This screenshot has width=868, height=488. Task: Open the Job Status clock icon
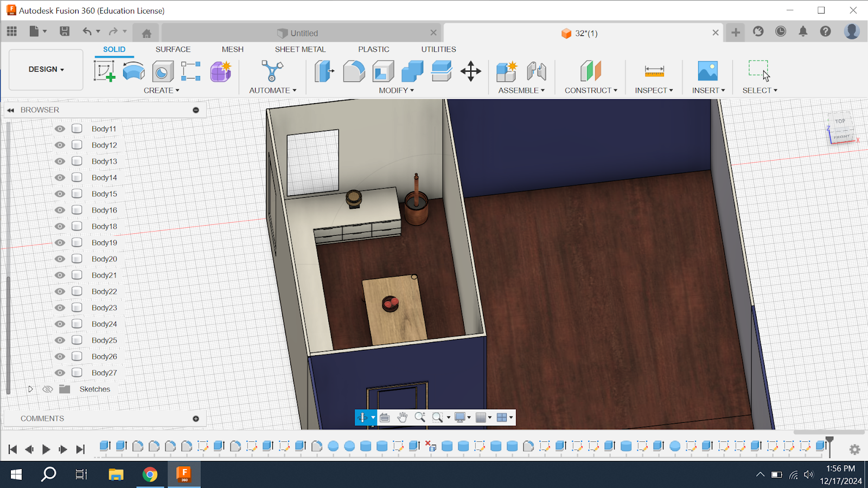pyautogui.click(x=781, y=31)
